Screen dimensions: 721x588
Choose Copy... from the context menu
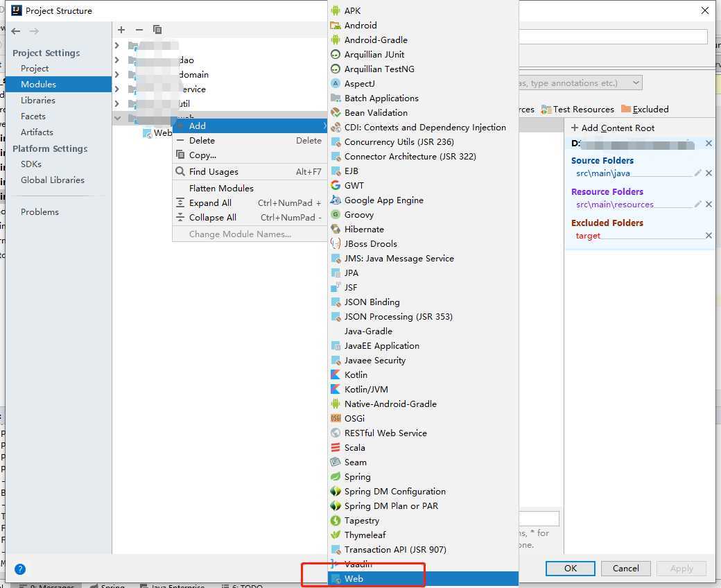pos(250,155)
